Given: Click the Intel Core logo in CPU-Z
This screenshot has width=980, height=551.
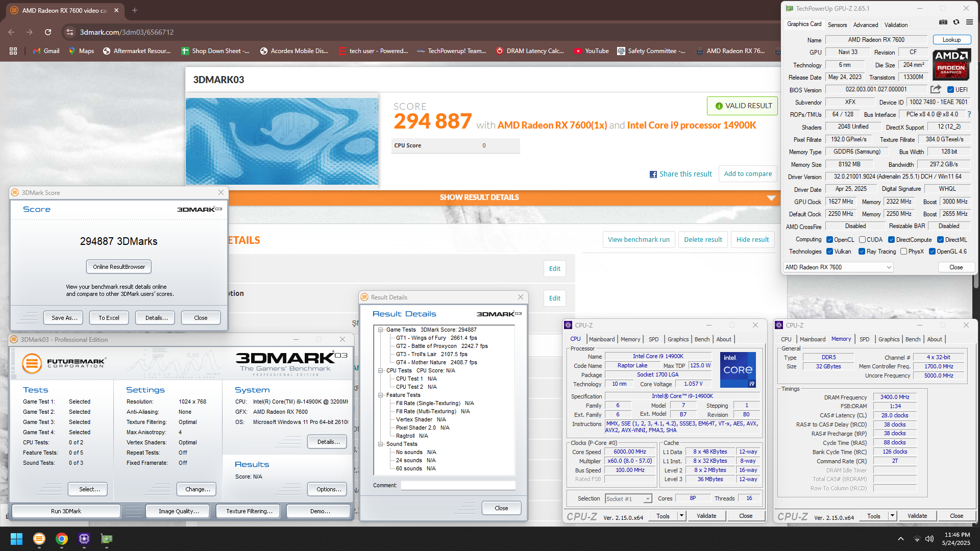Looking at the screenshot, I should click(x=738, y=370).
